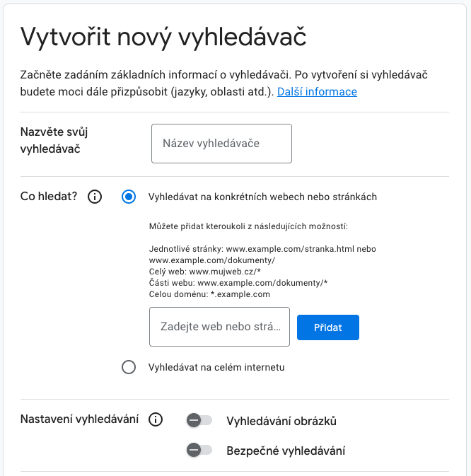Screen dimensions: 471x476
Task: Click the "Bezpečné vyhledávání" label text
Action: coord(286,451)
